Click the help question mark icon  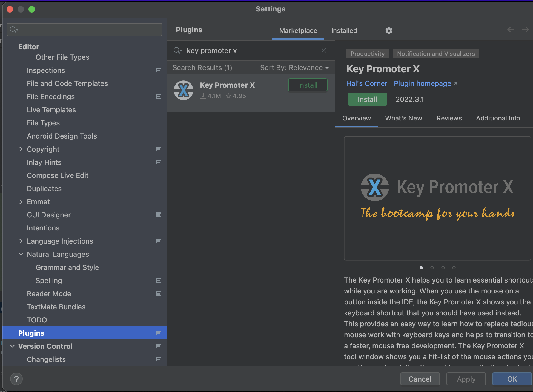[16, 379]
